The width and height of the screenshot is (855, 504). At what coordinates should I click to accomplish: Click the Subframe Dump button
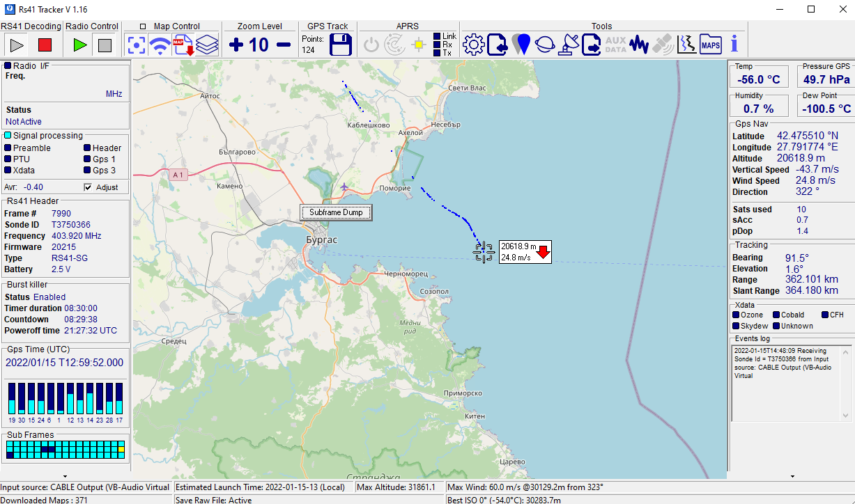click(x=336, y=212)
